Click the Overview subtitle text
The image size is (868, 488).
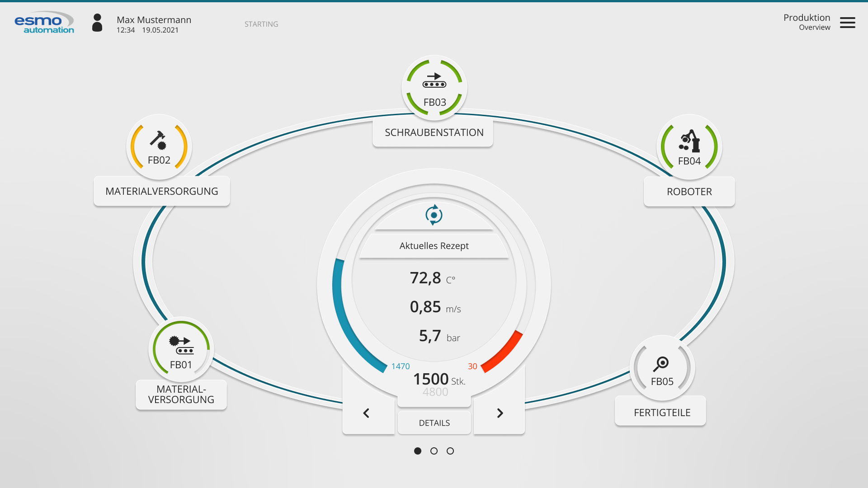click(815, 28)
